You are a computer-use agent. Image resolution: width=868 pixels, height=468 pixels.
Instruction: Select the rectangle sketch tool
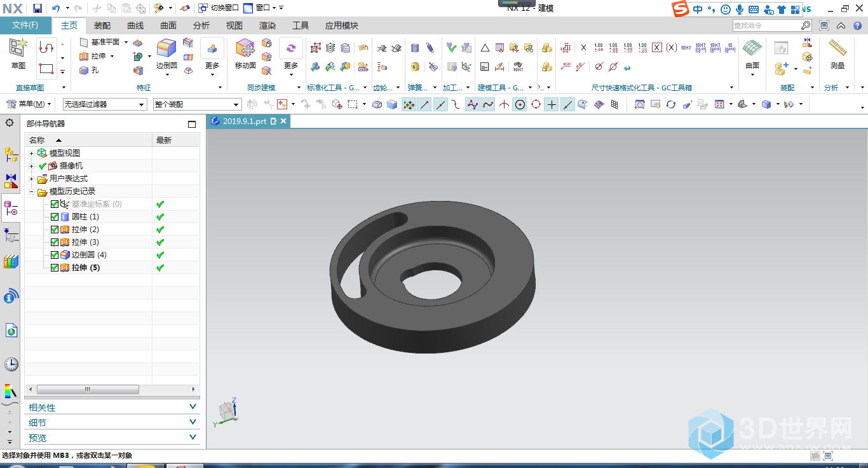(46, 68)
